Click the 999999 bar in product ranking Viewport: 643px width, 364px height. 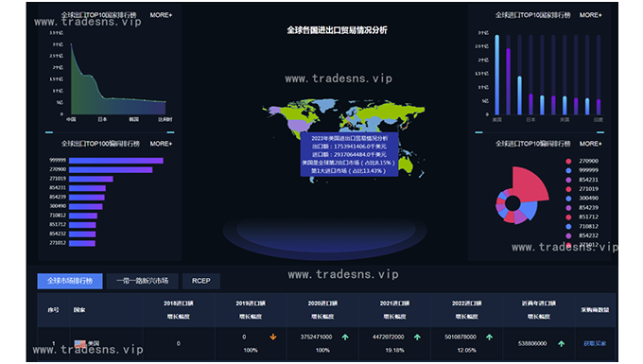pyautogui.click(x=116, y=161)
